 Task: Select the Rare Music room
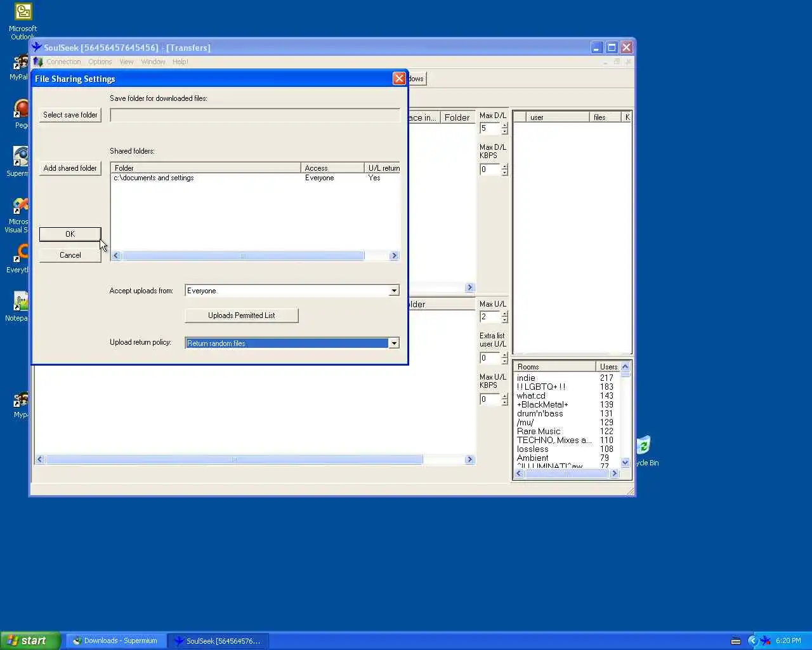click(539, 431)
